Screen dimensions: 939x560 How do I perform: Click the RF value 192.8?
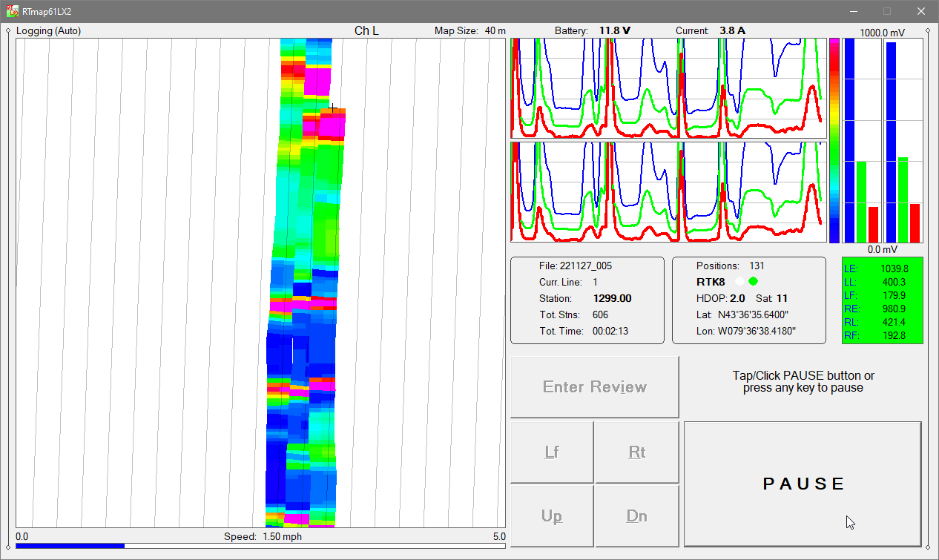point(896,335)
